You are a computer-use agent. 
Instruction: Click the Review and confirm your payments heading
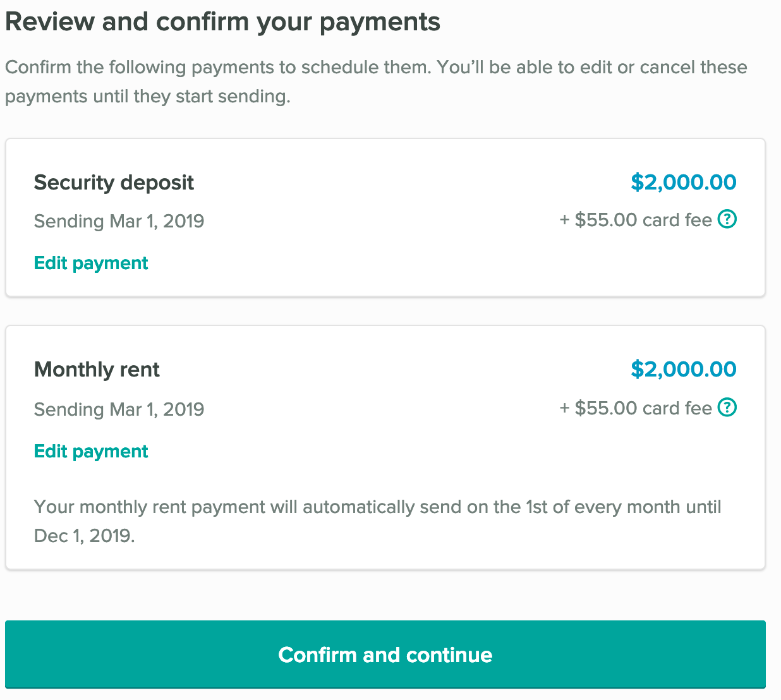point(222,21)
